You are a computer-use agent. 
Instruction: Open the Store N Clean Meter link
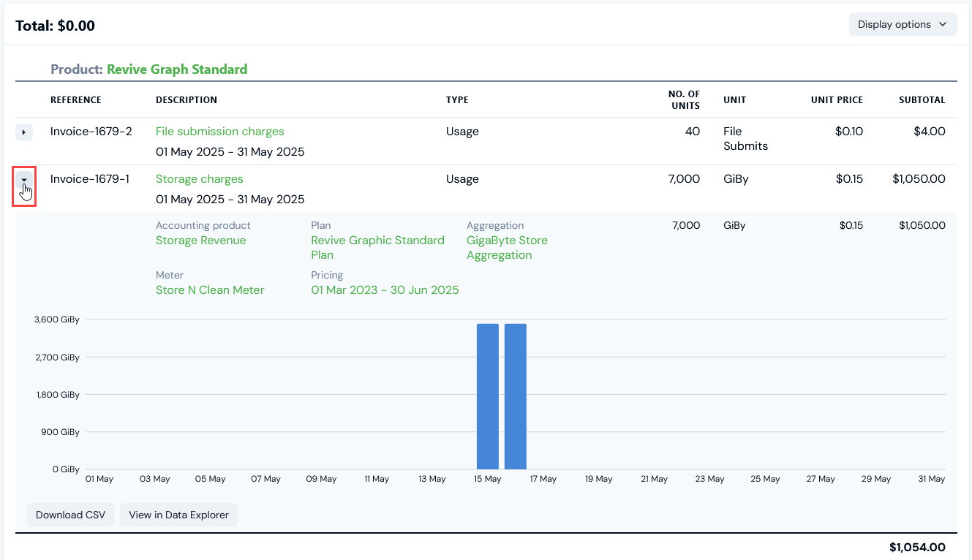210,290
